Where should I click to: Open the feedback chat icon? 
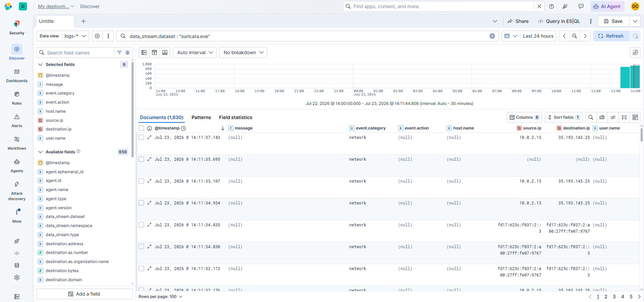[x=581, y=6]
